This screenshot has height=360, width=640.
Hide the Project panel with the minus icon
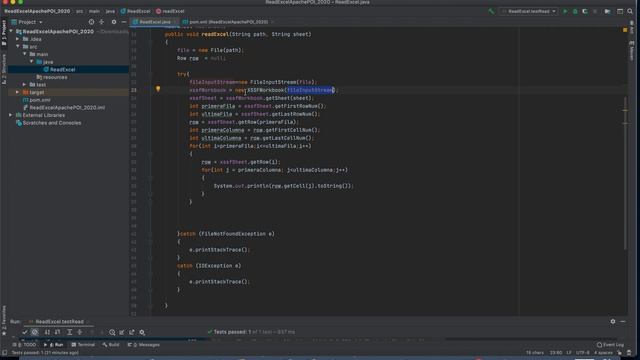point(124,22)
